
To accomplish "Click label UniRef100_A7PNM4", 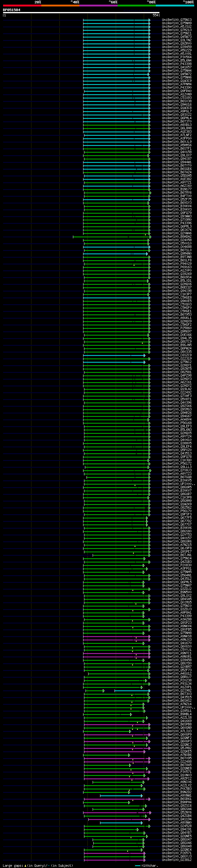I will (x=176, y=84).
